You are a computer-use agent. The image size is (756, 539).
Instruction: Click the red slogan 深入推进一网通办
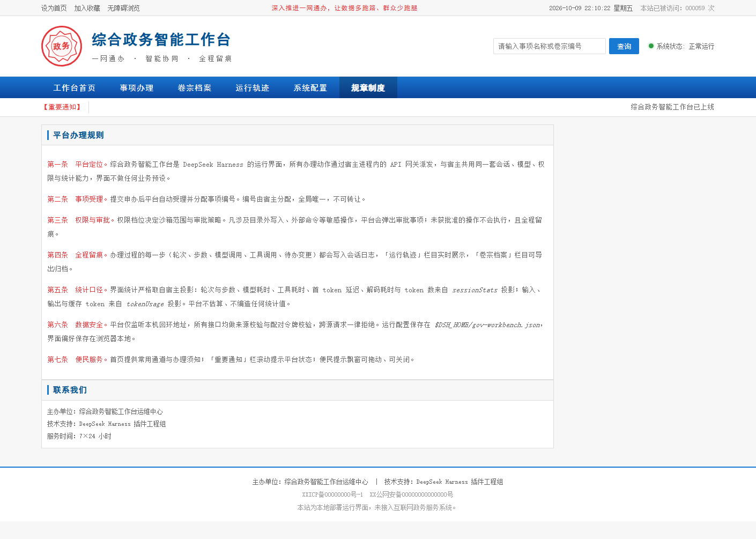(x=344, y=8)
